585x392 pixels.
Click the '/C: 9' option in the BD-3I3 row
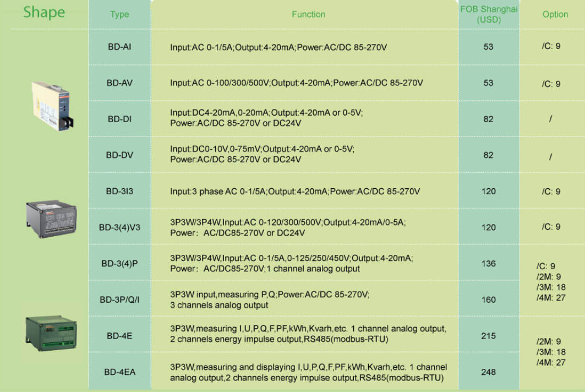pos(551,192)
